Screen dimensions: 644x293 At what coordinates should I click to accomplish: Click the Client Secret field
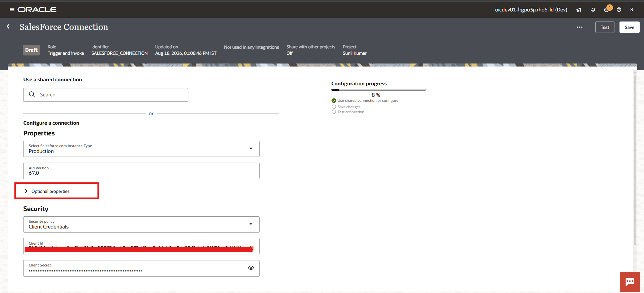(x=141, y=268)
